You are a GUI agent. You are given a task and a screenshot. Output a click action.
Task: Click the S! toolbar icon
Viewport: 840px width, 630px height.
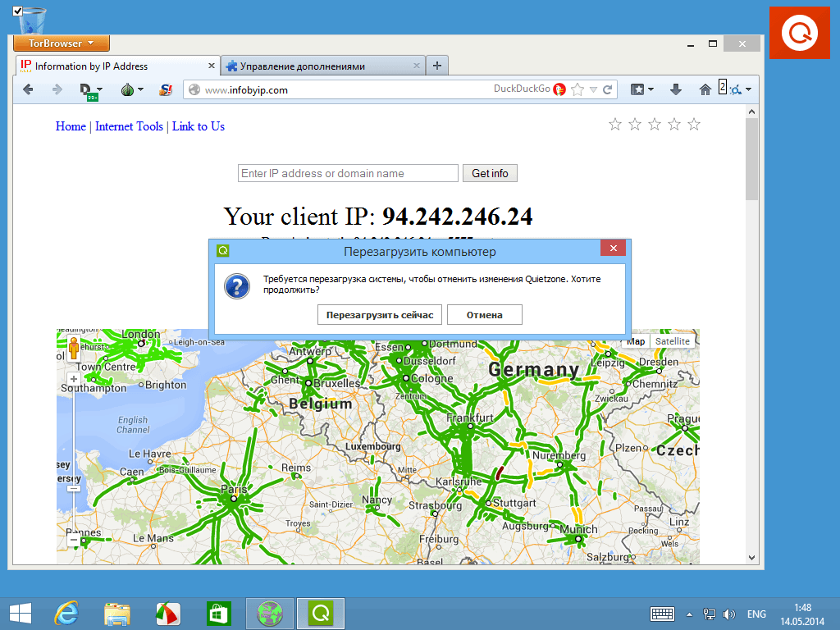click(x=166, y=89)
